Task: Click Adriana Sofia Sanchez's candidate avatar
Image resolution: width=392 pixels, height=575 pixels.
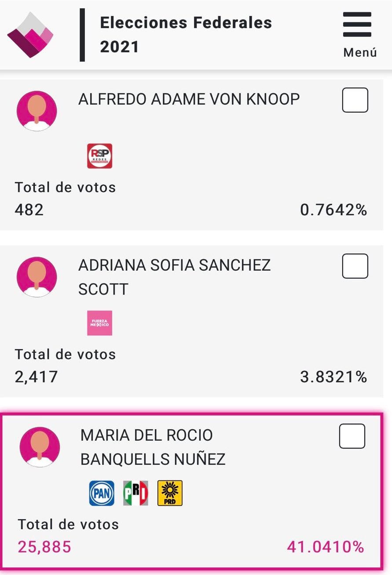Action: click(x=37, y=277)
